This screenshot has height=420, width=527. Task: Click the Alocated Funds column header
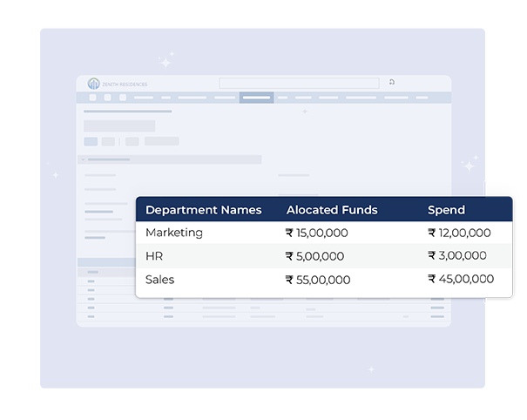click(x=332, y=210)
